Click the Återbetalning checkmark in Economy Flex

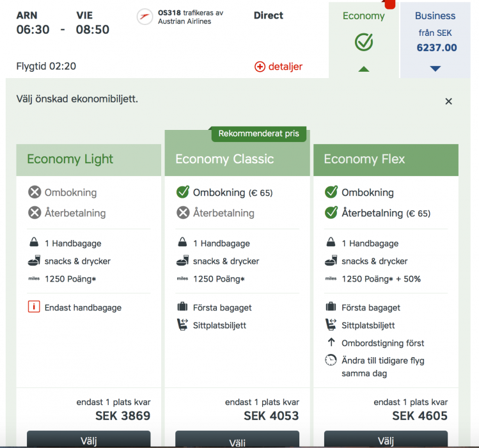click(x=331, y=212)
